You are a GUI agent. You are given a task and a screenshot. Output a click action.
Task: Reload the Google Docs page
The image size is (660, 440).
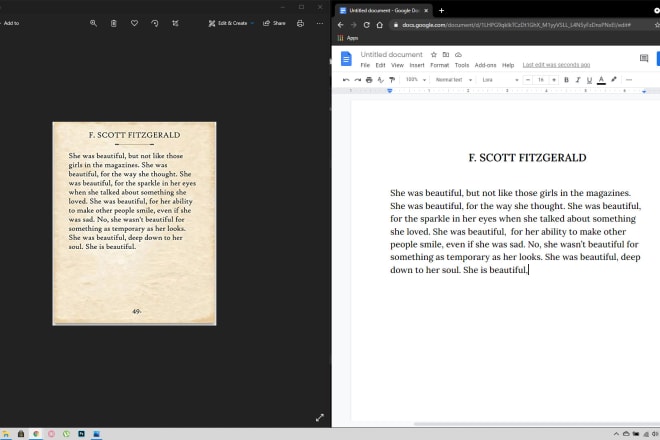click(x=367, y=25)
